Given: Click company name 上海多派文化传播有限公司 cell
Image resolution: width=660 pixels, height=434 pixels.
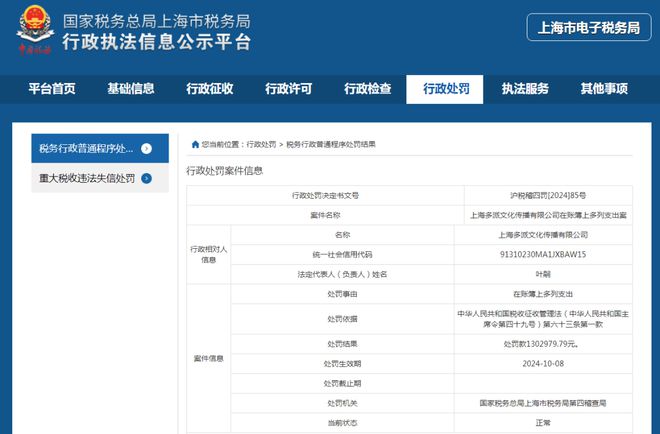Looking at the screenshot, I should (543, 235).
